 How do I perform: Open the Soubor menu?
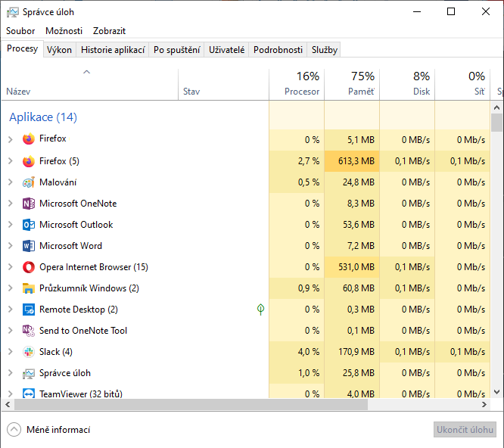click(20, 31)
